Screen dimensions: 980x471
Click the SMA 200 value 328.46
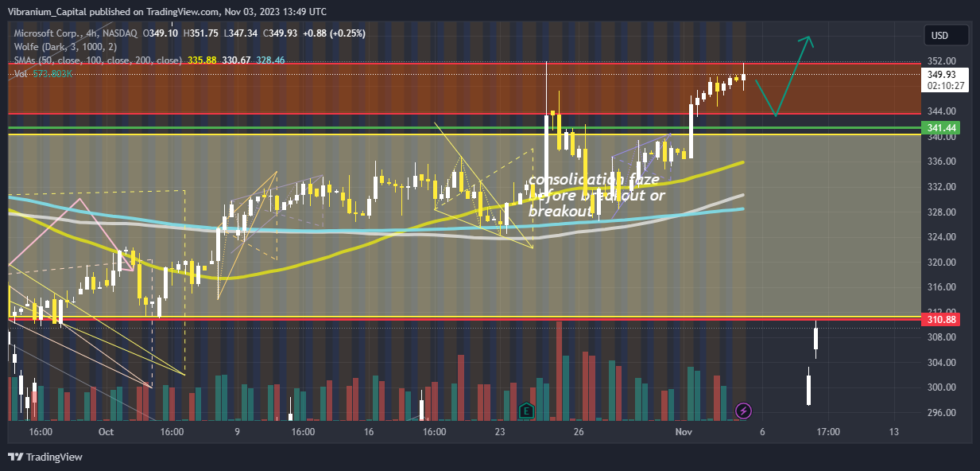pos(270,60)
